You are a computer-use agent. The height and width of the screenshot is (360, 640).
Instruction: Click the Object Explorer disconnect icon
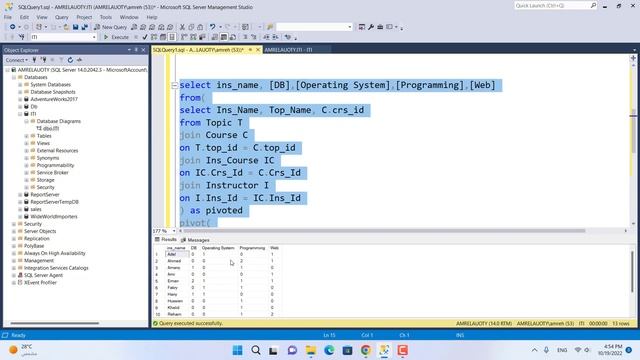(x=43, y=60)
